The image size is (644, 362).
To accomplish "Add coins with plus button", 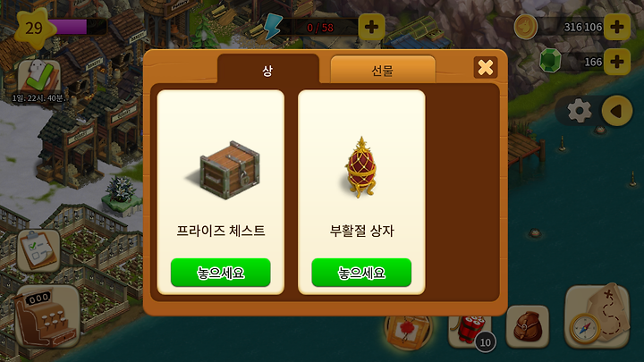I will 616,27.
